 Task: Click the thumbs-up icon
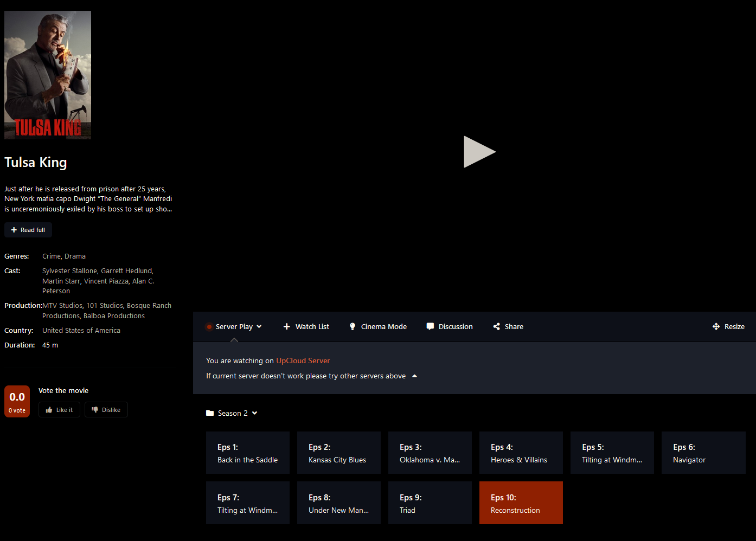49,410
